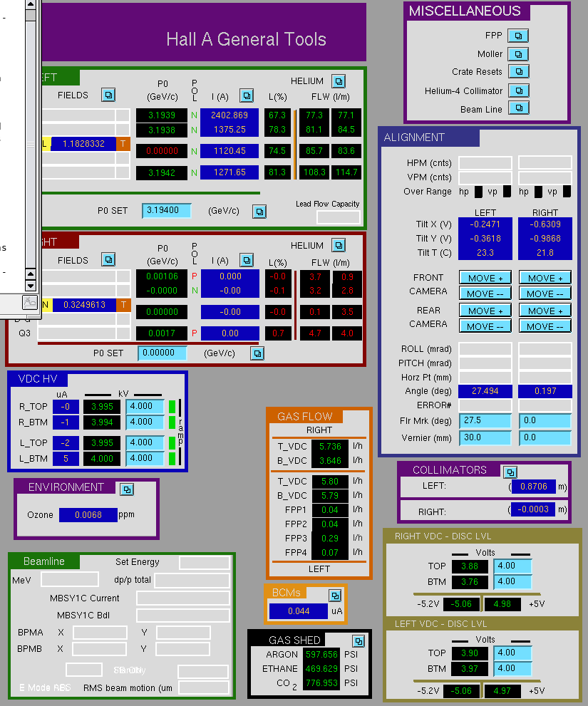Open right arm I (A) display icon

click(247, 260)
